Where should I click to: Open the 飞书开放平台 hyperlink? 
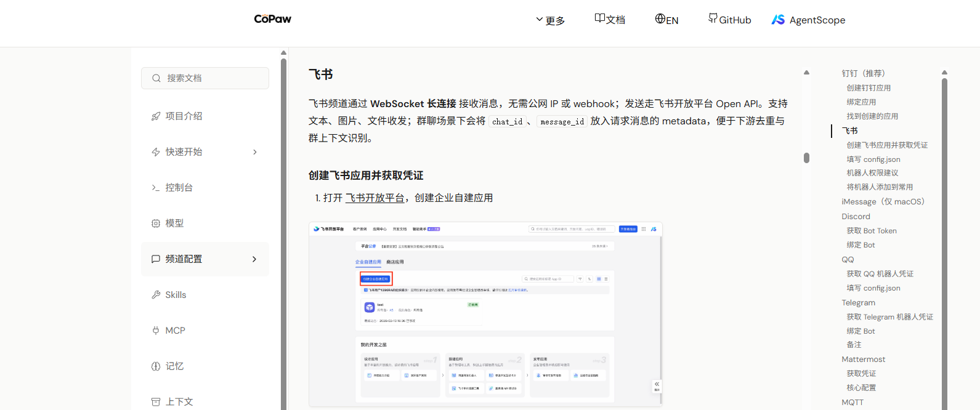pos(375,198)
